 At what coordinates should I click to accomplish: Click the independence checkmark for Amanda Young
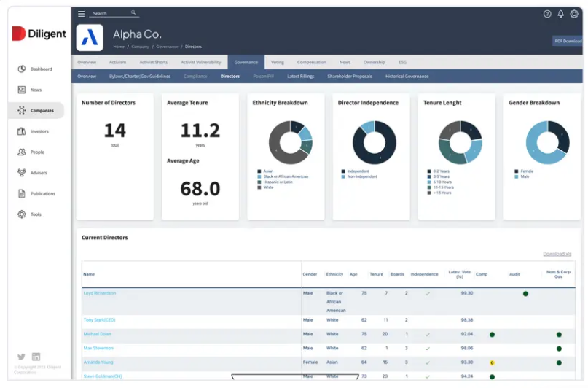428,363
